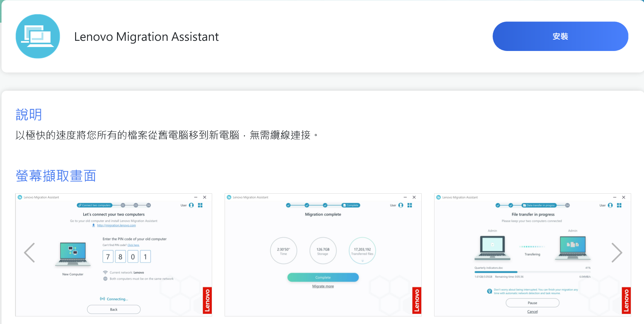The height and width of the screenshot is (324, 644).
Task: Open the File transfer in progress screenshot
Action: point(533,255)
